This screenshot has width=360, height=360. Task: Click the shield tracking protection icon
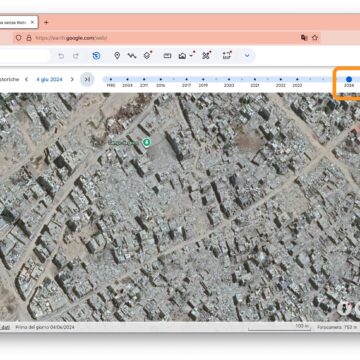[x=19, y=38]
